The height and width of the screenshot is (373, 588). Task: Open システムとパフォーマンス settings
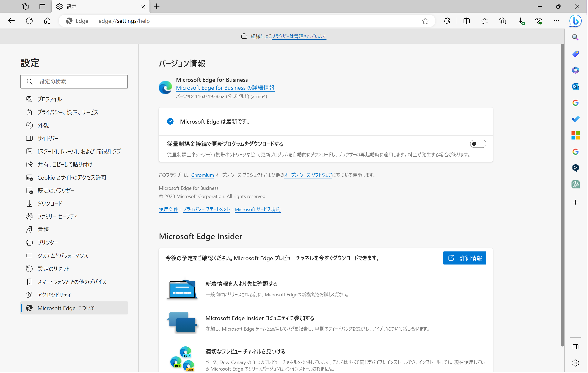coord(74,256)
